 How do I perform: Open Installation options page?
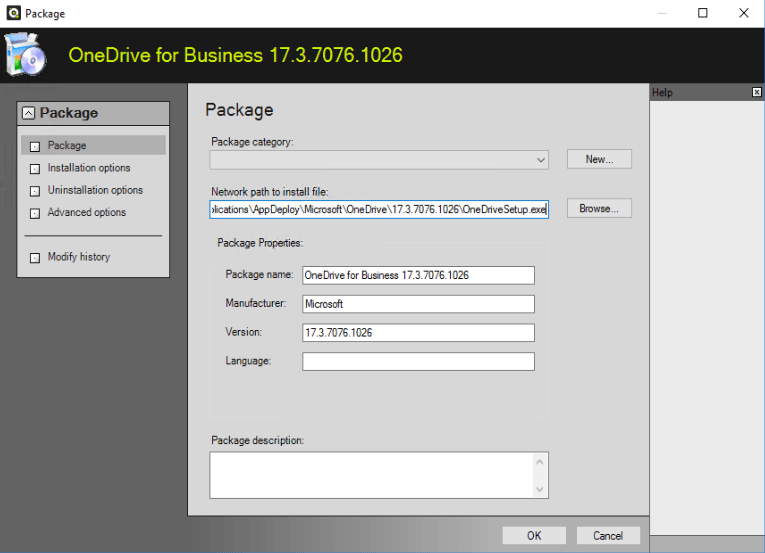89,168
